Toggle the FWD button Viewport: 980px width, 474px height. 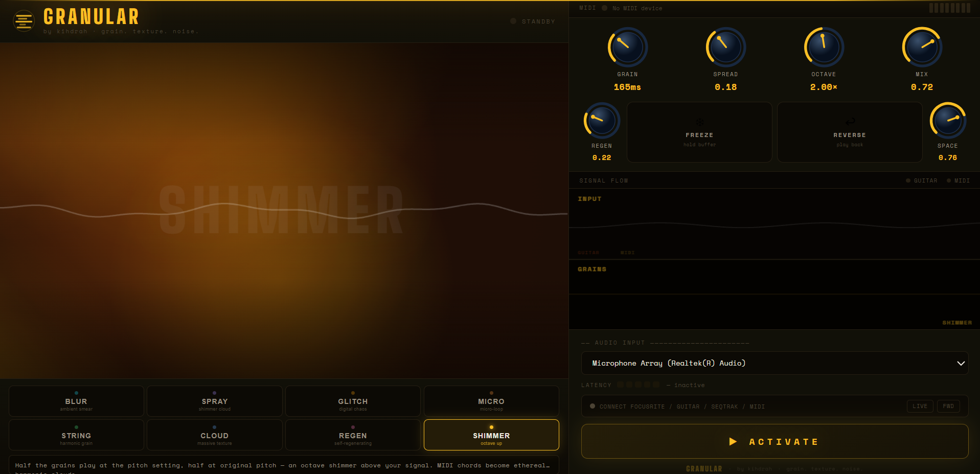point(948,407)
